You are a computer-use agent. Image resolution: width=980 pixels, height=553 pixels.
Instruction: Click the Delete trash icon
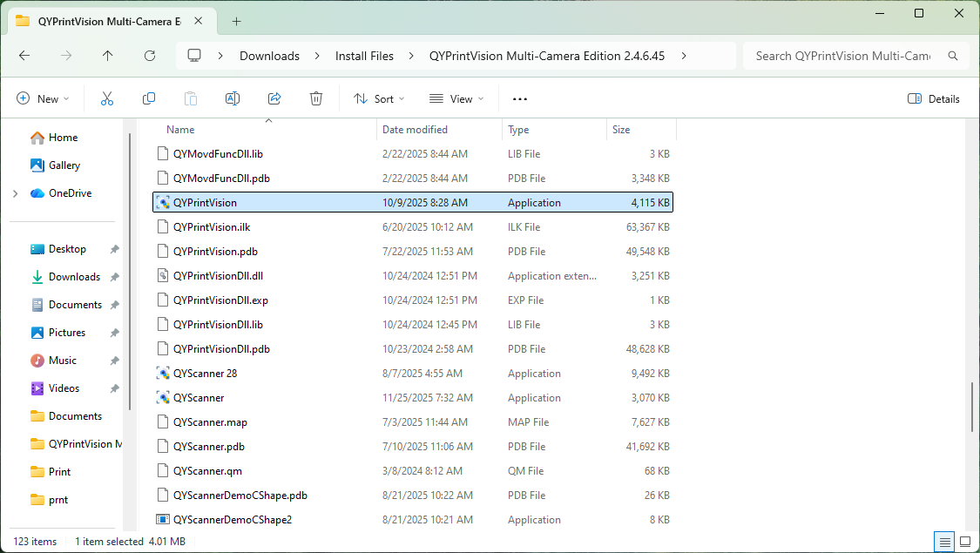pyautogui.click(x=316, y=98)
